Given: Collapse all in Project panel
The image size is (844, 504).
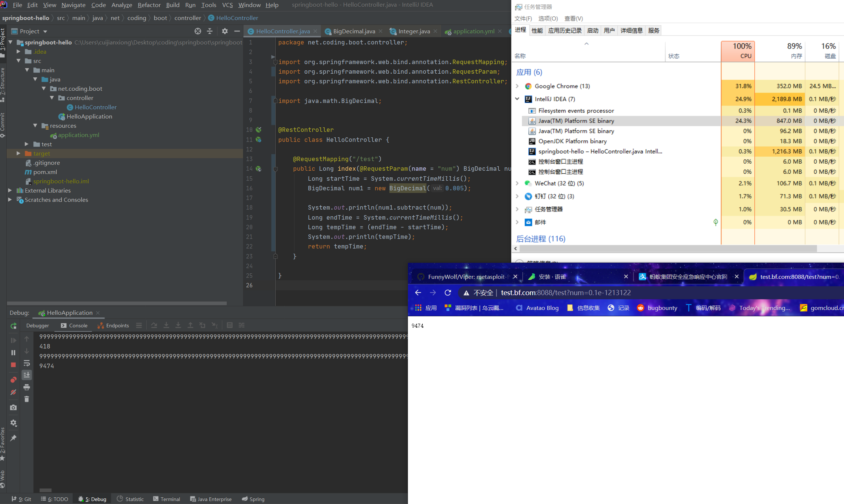Looking at the screenshot, I should (x=210, y=31).
